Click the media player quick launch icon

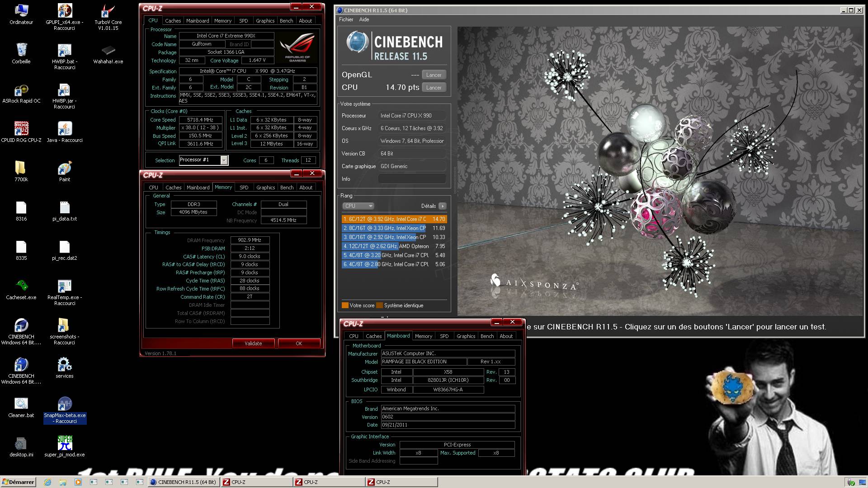click(x=78, y=482)
